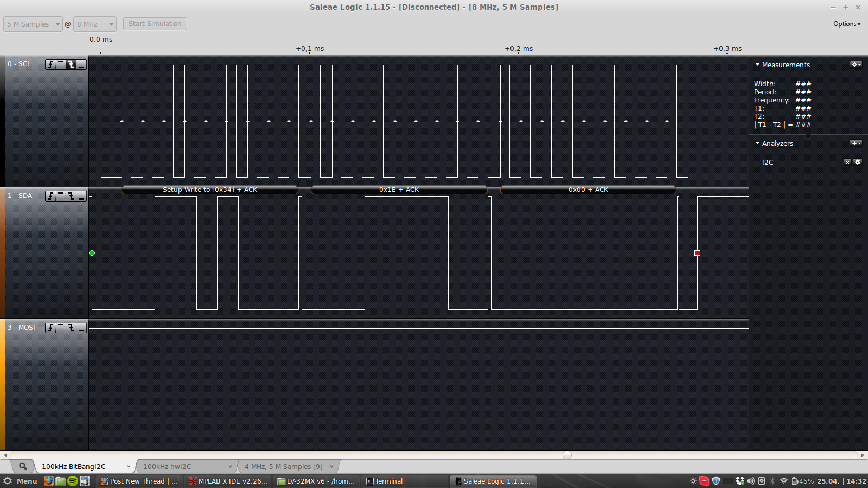This screenshot has height=488, width=868.
Task: Open the Skype tray icon
Action: click(704, 481)
